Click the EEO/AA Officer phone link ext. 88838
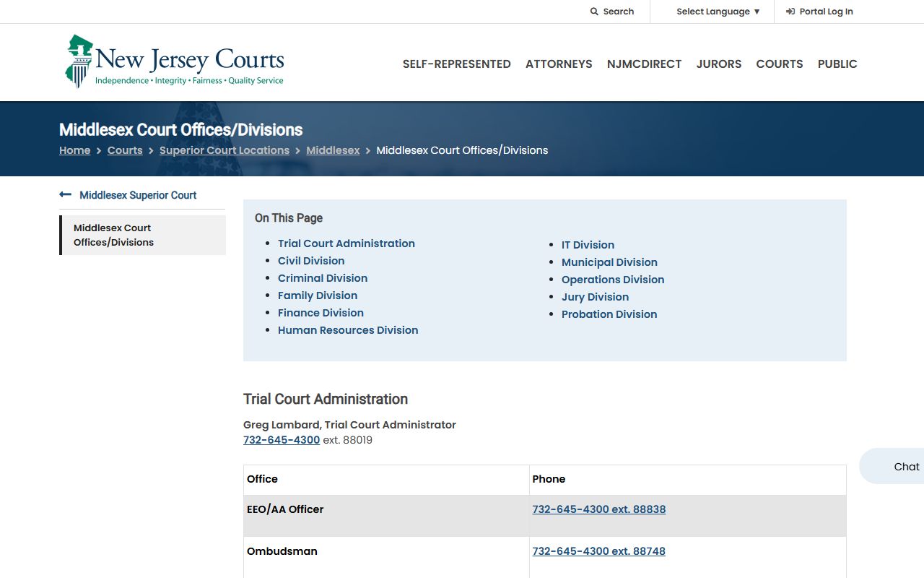This screenshot has height=578, width=924. pos(599,509)
